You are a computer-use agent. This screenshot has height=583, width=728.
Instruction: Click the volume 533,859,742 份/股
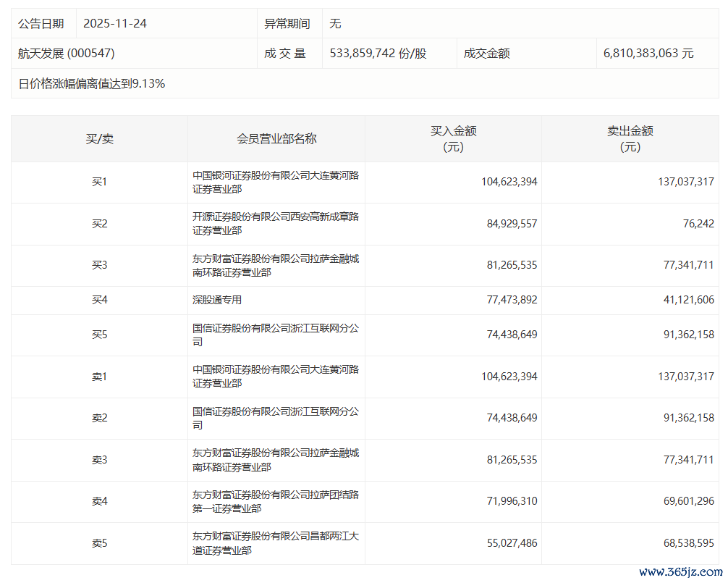tap(378, 54)
